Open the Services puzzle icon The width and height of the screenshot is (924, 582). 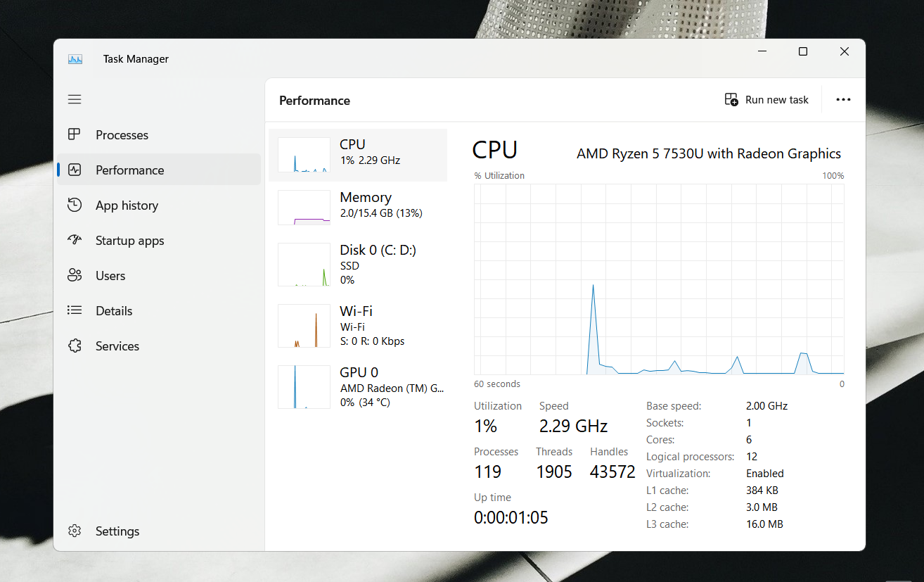[x=75, y=346]
